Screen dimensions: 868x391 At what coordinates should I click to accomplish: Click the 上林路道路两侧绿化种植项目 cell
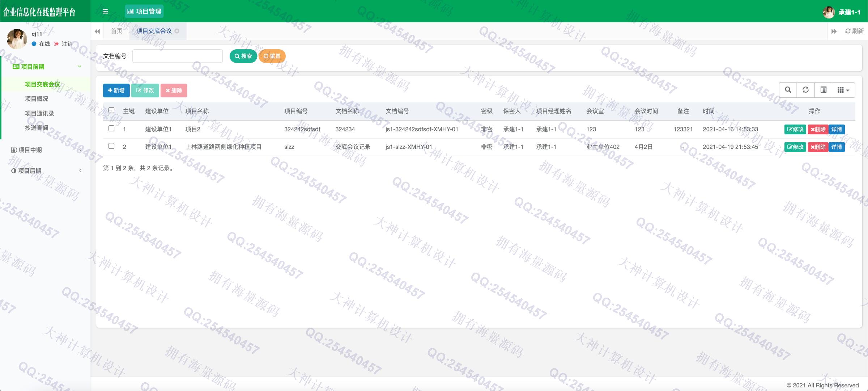[224, 147]
